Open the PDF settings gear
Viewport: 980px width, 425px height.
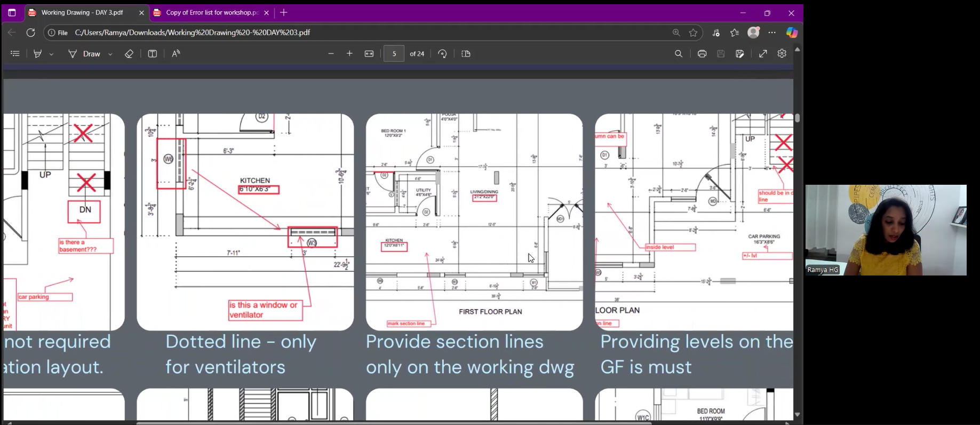click(782, 54)
